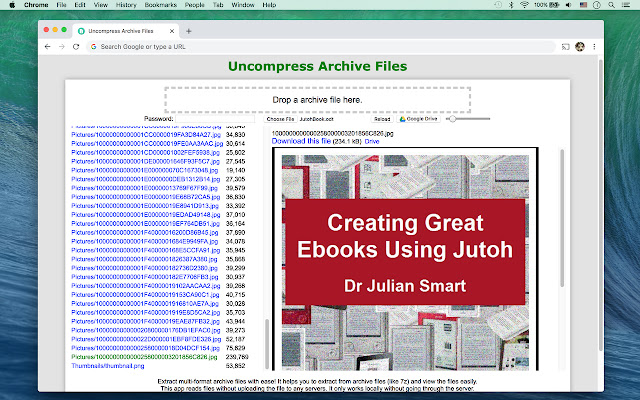Click the Uncompress Archive Files heading

(x=318, y=66)
